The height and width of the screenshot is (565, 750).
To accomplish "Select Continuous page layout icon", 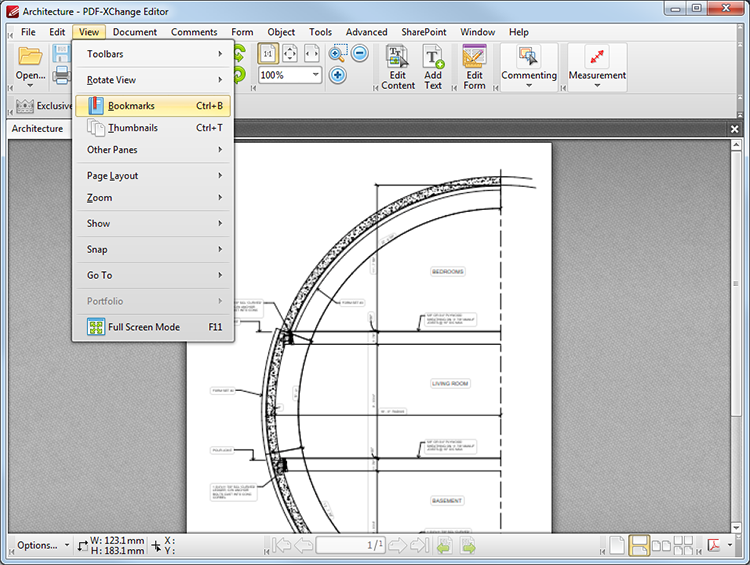I will point(638,545).
